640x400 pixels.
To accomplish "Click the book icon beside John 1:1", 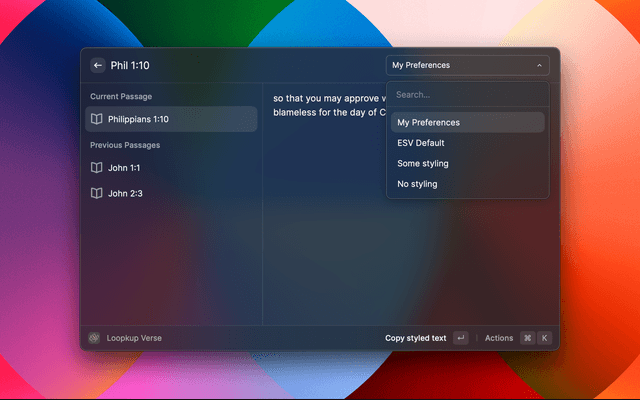I will (x=96, y=168).
